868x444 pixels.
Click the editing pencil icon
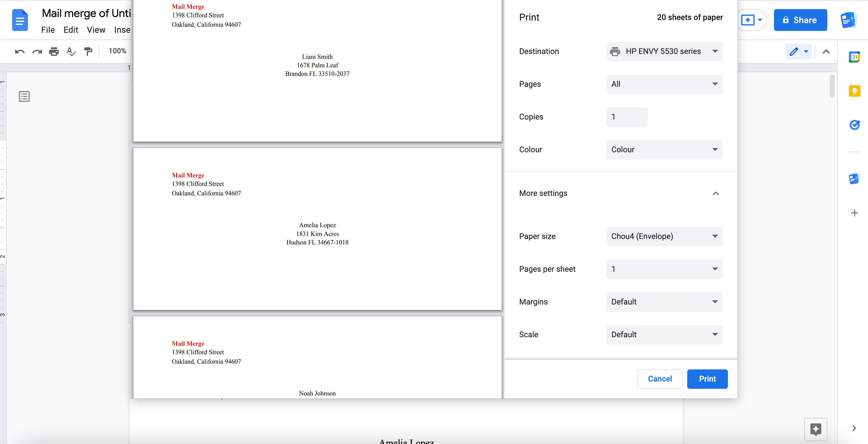[x=794, y=52]
